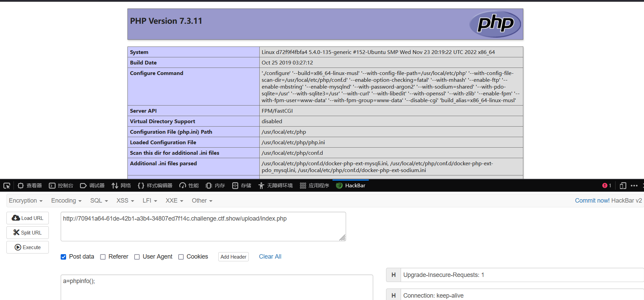The height and width of the screenshot is (300, 644).
Task: Open the SQL dropdown menu
Action: click(x=99, y=201)
